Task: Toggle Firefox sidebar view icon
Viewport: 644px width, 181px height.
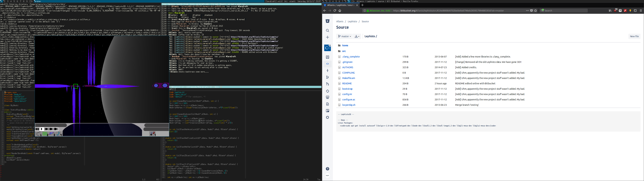Action: (635, 11)
